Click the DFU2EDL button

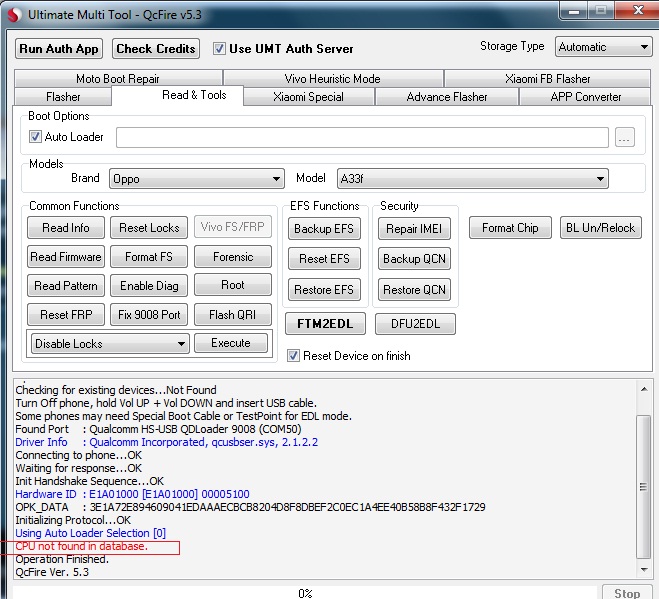pyautogui.click(x=415, y=324)
